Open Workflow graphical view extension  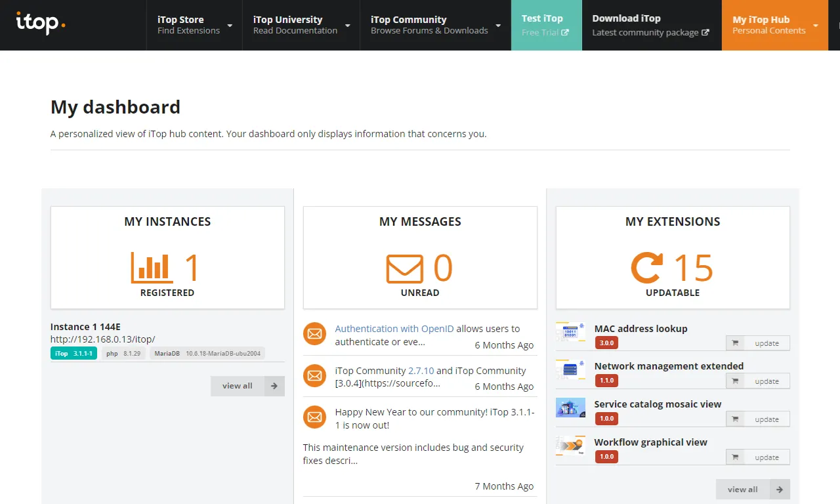[651, 442]
